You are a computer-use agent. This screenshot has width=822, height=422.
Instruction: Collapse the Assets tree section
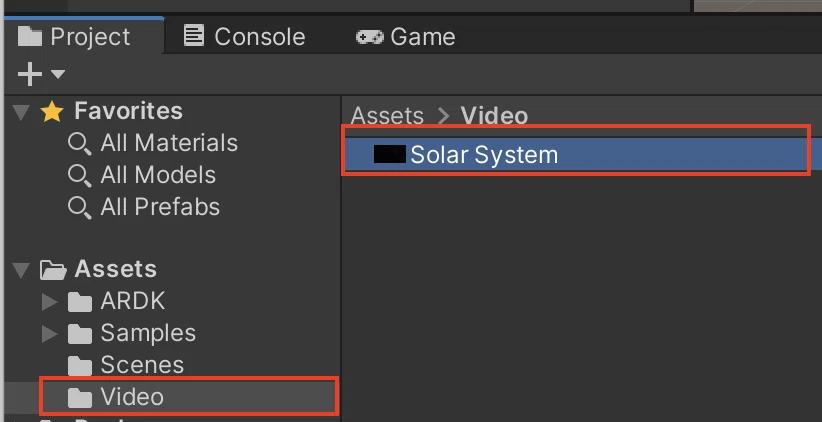click(21, 270)
